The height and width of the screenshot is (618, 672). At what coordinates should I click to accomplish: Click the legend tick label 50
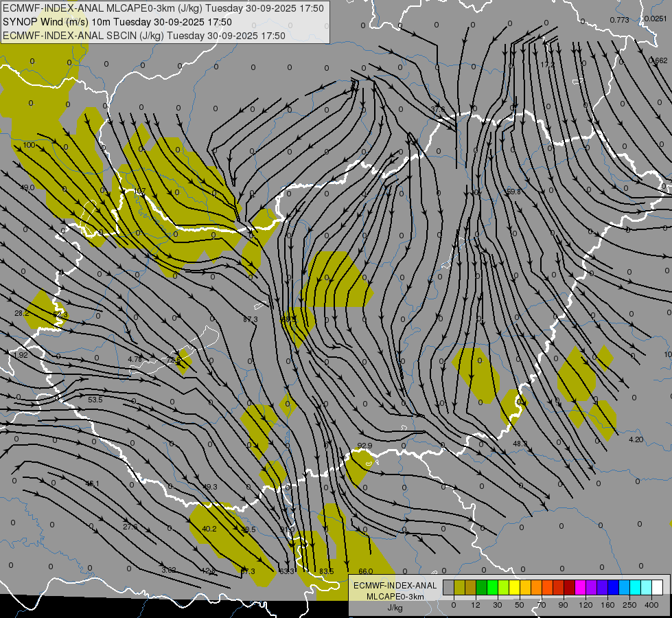[x=520, y=605]
